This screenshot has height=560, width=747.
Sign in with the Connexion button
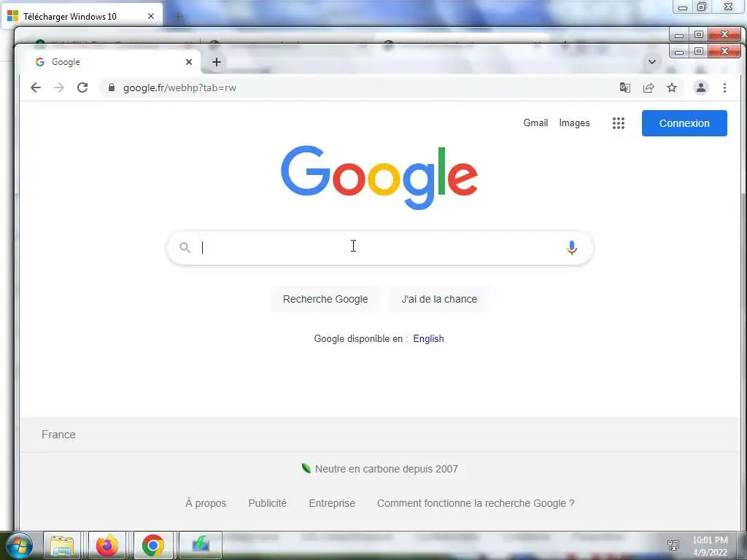pyautogui.click(x=684, y=123)
